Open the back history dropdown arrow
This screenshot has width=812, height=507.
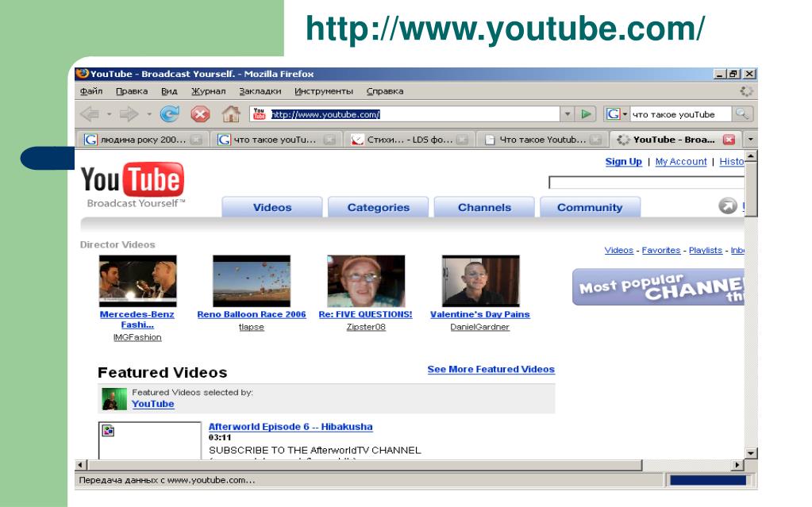coord(110,114)
